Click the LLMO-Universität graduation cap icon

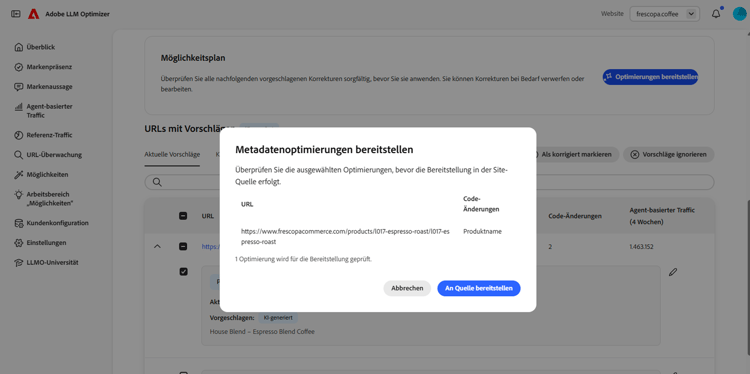(19, 262)
